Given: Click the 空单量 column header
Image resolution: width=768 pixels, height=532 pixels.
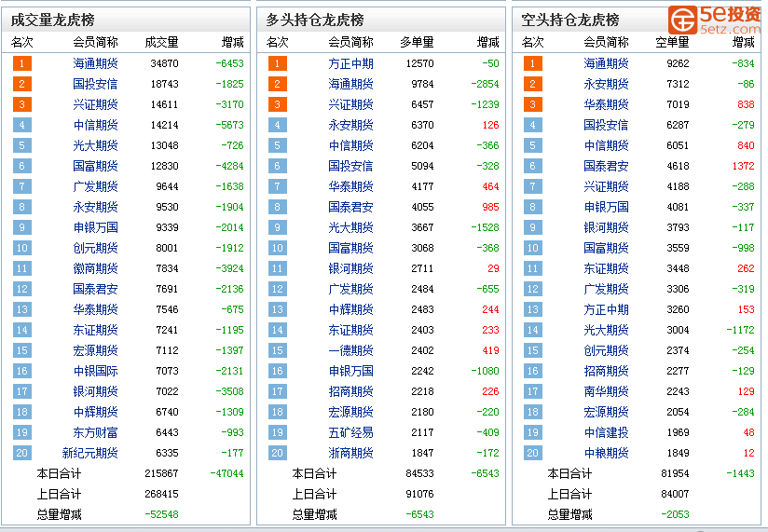Looking at the screenshot, I should (x=672, y=43).
